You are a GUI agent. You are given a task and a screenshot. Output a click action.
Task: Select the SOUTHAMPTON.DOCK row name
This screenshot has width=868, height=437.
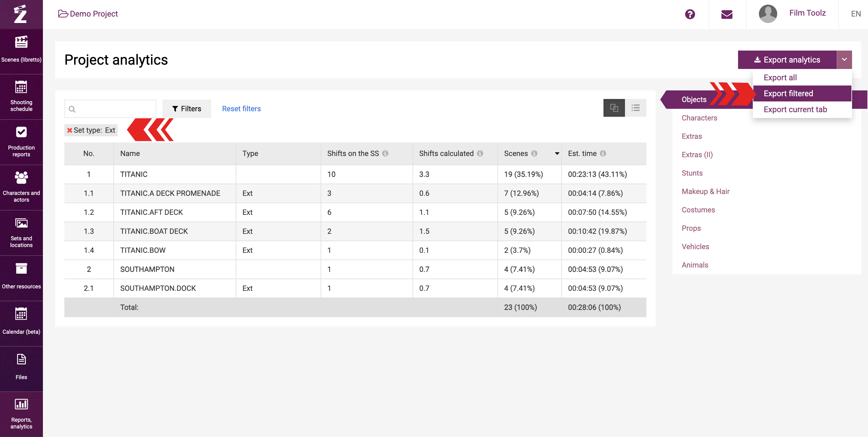click(x=158, y=288)
